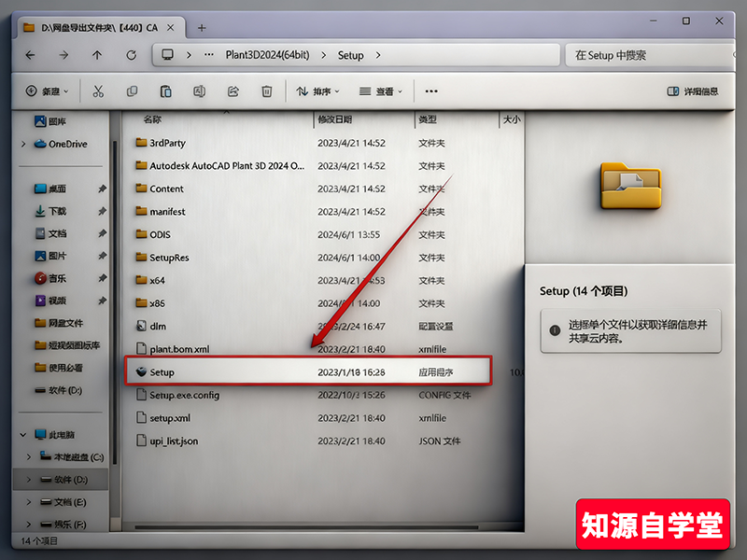
Task: Navigate back with the left arrow
Action: pyautogui.click(x=30, y=55)
